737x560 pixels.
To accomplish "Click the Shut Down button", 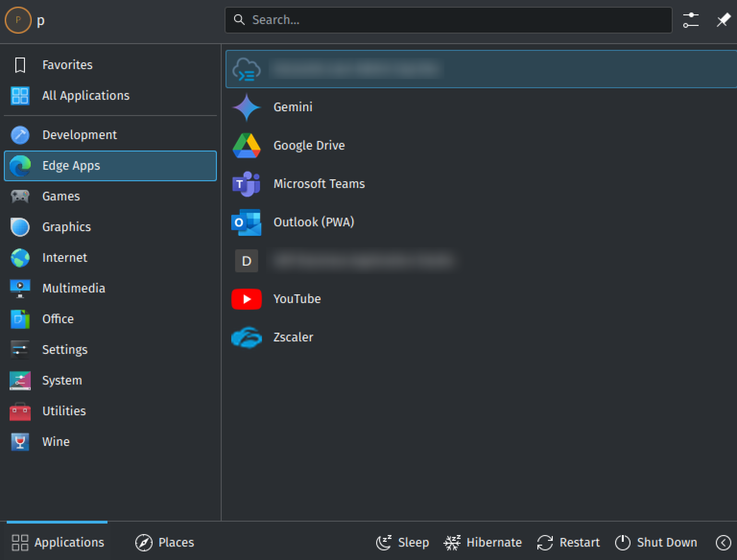I will (x=656, y=542).
